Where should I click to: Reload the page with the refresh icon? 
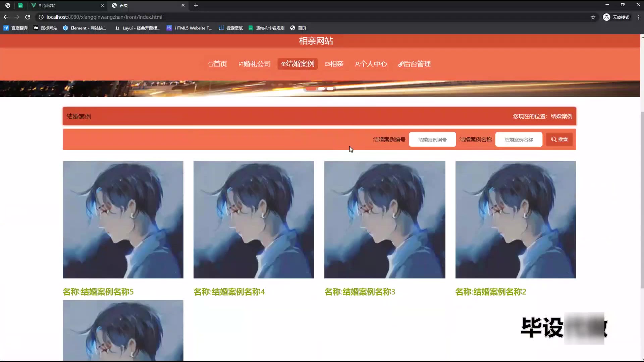[28, 17]
